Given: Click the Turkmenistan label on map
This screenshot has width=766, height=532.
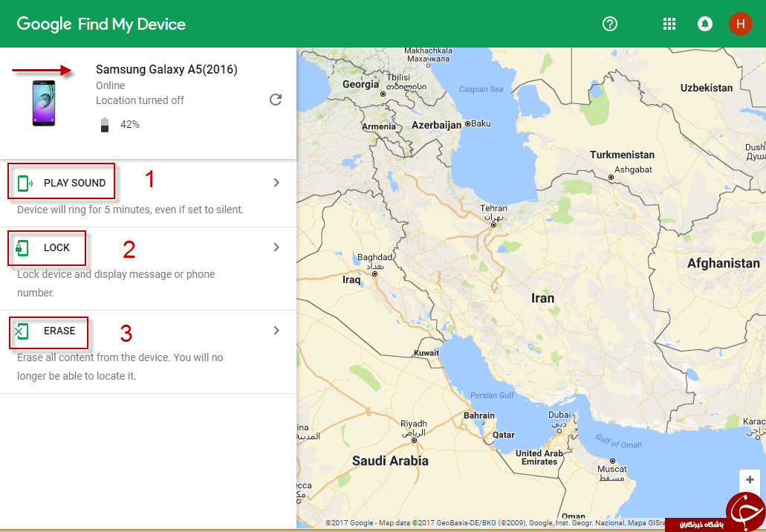Looking at the screenshot, I should pyautogui.click(x=622, y=155).
